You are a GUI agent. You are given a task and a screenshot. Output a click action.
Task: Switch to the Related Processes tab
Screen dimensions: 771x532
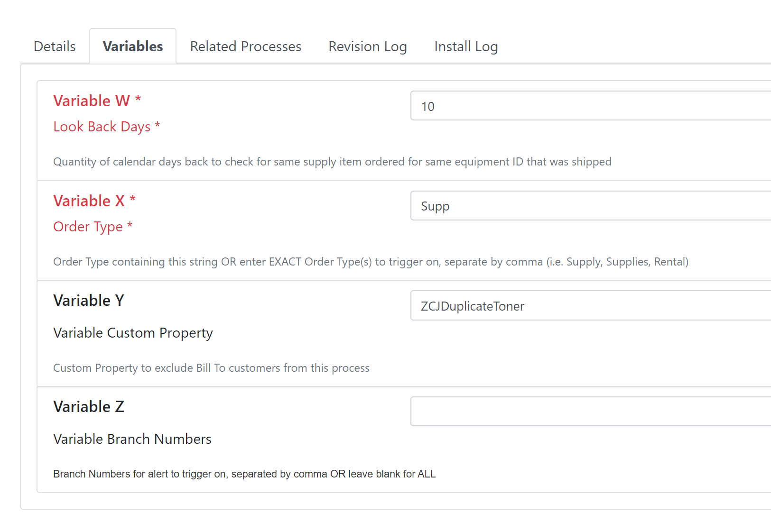pos(246,46)
